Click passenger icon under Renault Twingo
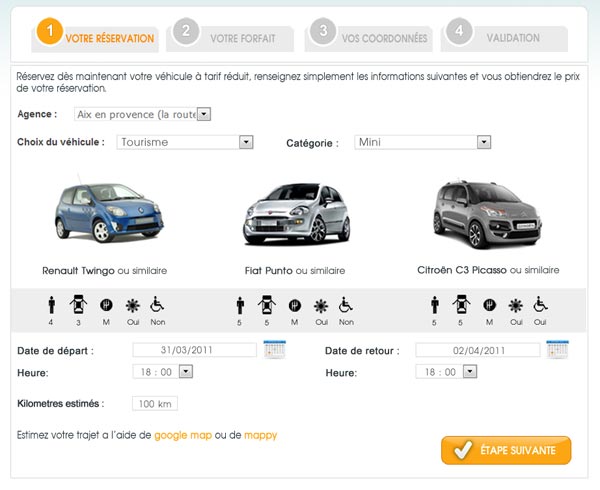The height and width of the screenshot is (490, 600). pyautogui.click(x=52, y=305)
